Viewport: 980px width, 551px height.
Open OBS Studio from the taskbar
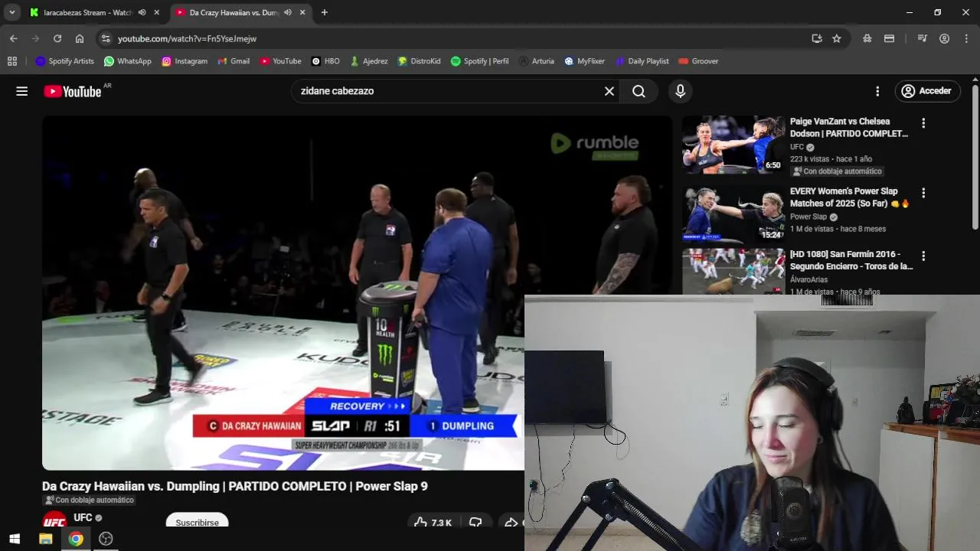click(x=106, y=539)
